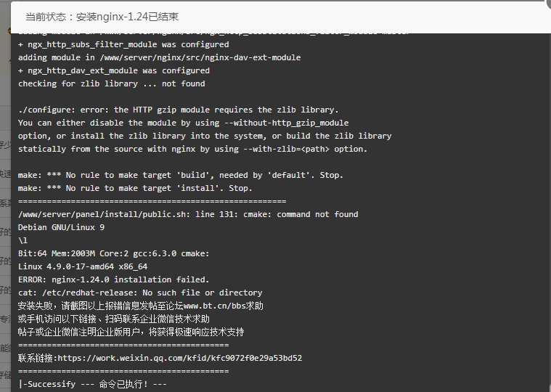Click the '/etc/redhat-release: No such file' line

pos(140,293)
